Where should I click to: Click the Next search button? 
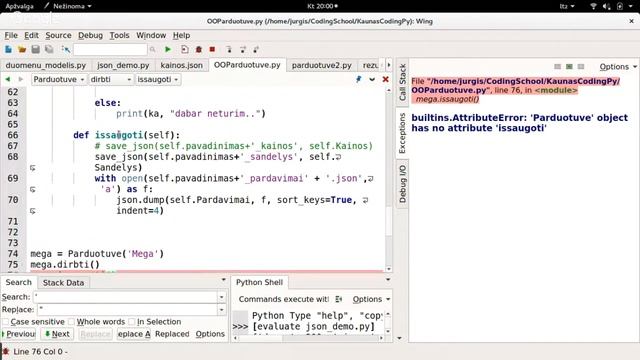tap(57, 334)
